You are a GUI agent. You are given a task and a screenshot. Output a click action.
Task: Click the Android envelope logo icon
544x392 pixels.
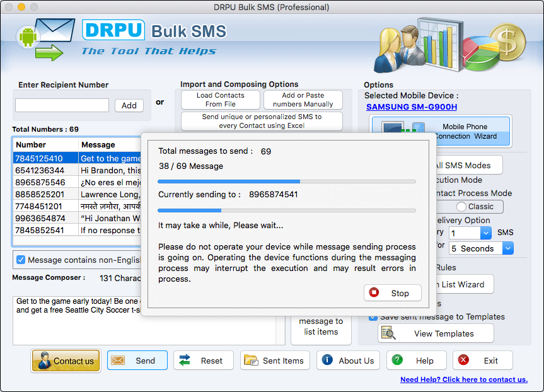45,40
